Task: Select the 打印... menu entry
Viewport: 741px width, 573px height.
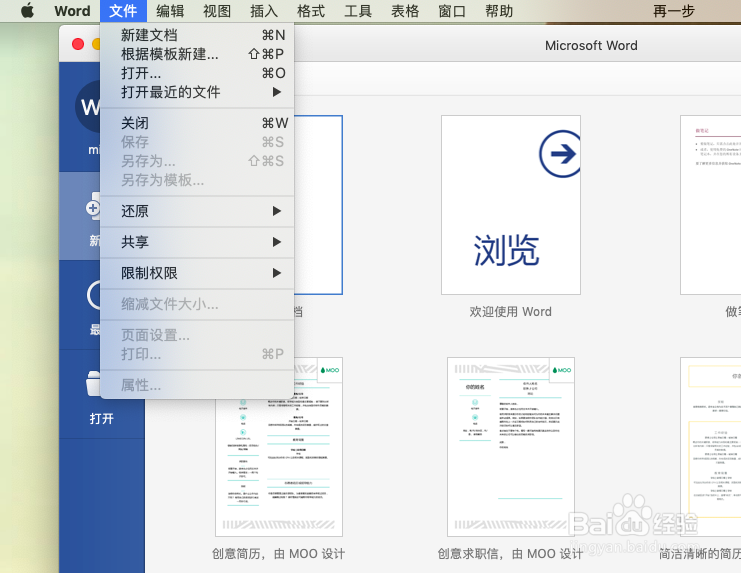Action: tap(197, 354)
